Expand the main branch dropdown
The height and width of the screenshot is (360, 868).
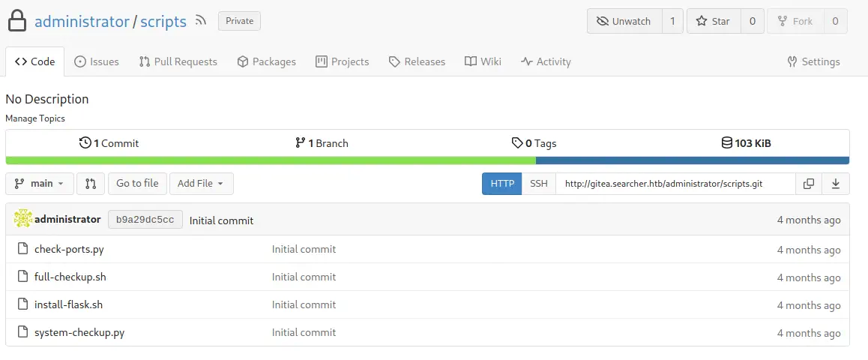40,184
